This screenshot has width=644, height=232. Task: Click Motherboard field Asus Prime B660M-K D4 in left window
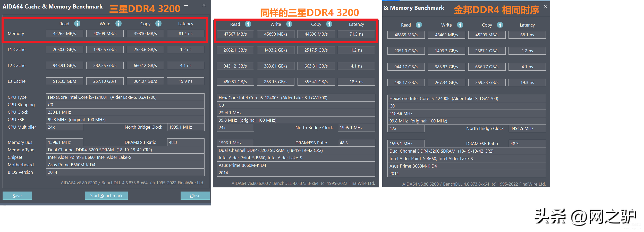pos(125,165)
